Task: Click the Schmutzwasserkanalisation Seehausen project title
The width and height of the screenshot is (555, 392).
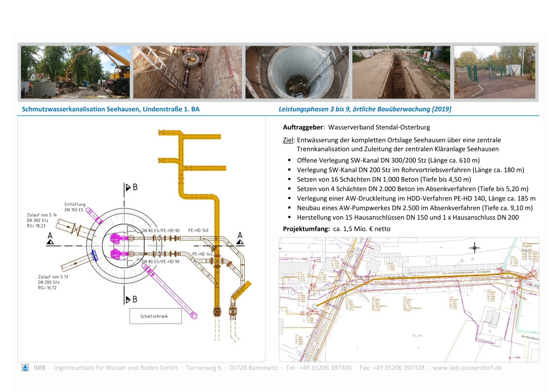Action: tap(111, 109)
